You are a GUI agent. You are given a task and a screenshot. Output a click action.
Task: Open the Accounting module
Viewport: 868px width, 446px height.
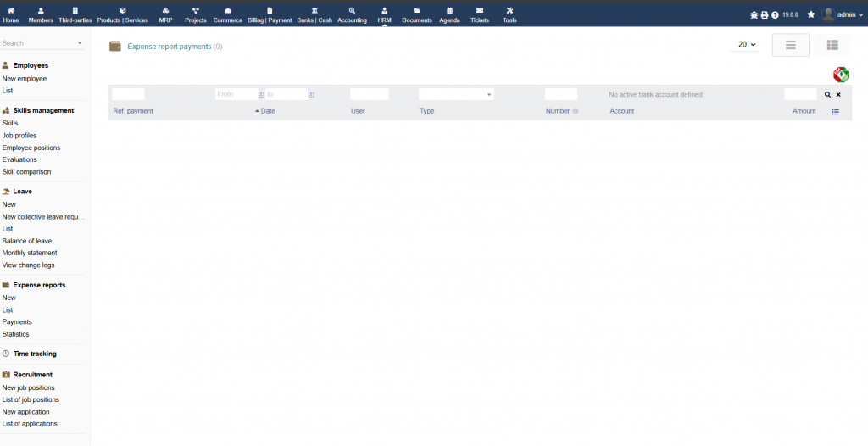352,15
